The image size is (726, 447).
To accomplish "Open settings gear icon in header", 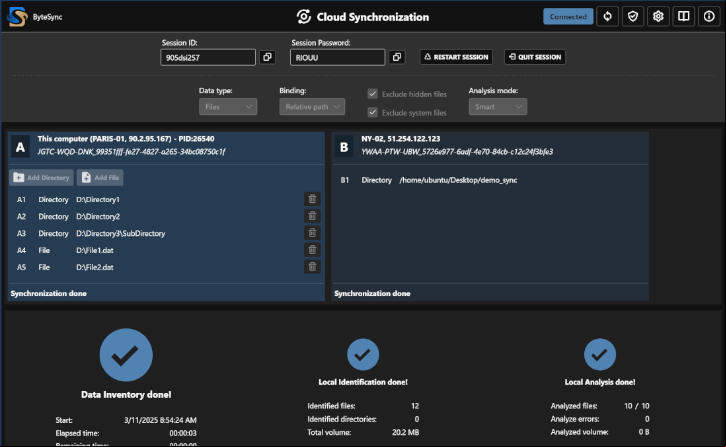I will point(658,17).
